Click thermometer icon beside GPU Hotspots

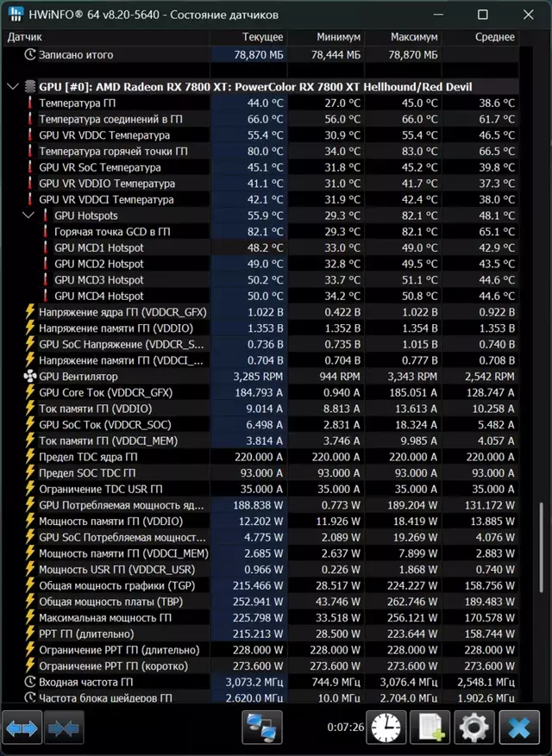pos(46,216)
